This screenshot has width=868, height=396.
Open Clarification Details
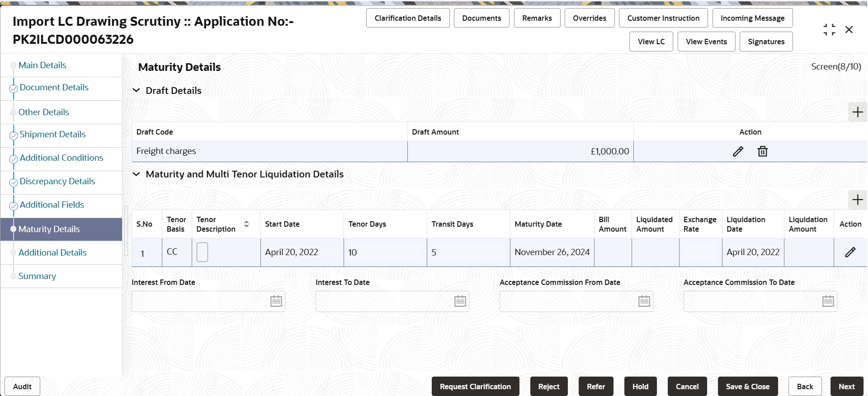coord(408,18)
